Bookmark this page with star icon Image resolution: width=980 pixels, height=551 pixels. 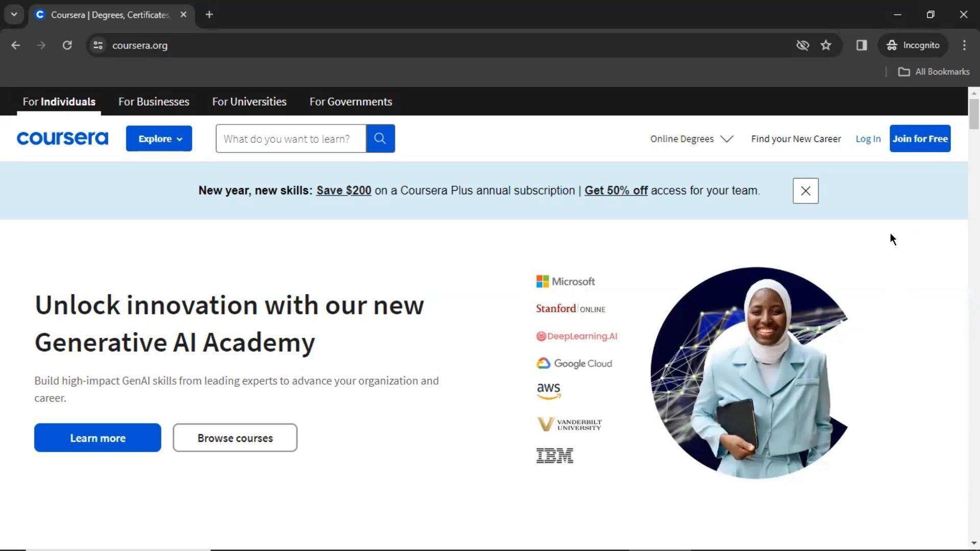[x=826, y=45]
